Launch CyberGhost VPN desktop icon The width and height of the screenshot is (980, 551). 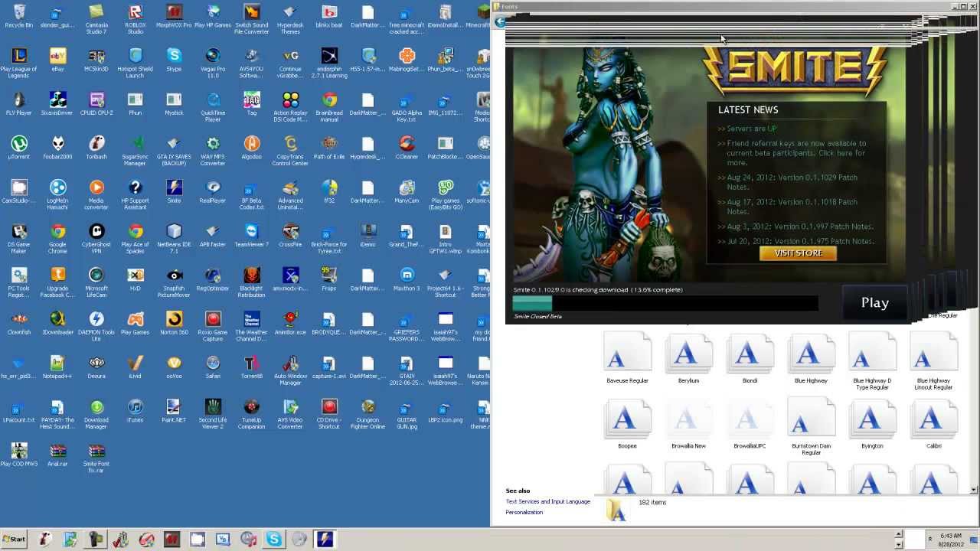(x=96, y=239)
